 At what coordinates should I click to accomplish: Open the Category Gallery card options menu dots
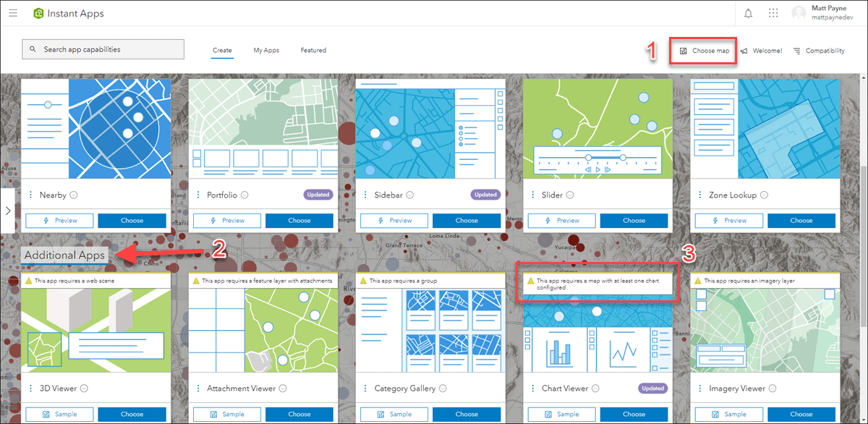coord(366,389)
